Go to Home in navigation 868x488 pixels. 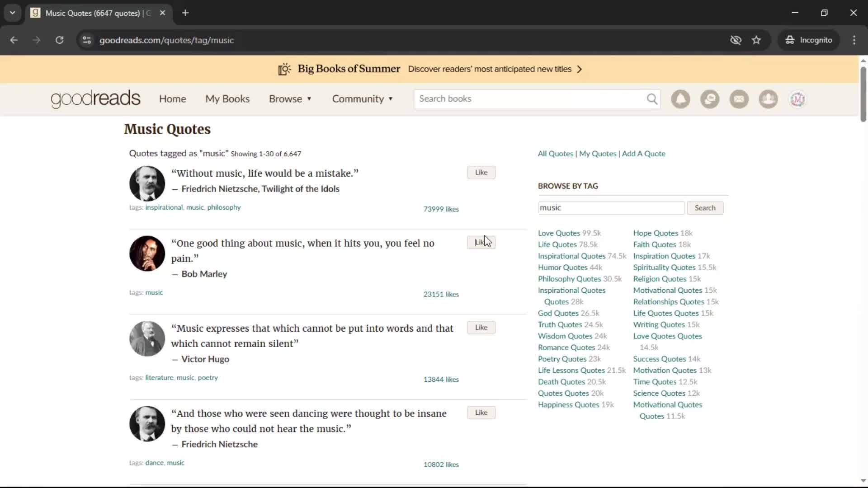pos(172,99)
